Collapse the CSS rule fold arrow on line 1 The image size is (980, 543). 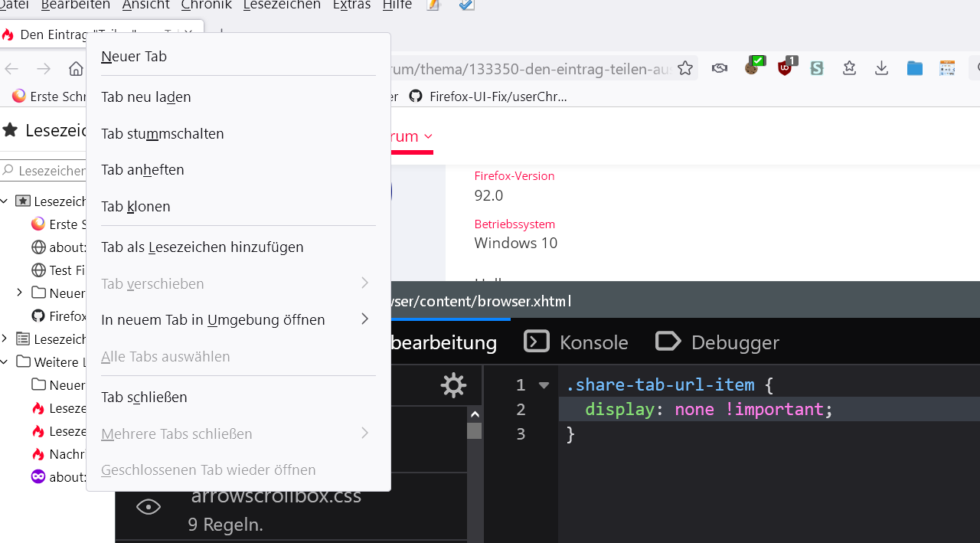[x=544, y=385]
